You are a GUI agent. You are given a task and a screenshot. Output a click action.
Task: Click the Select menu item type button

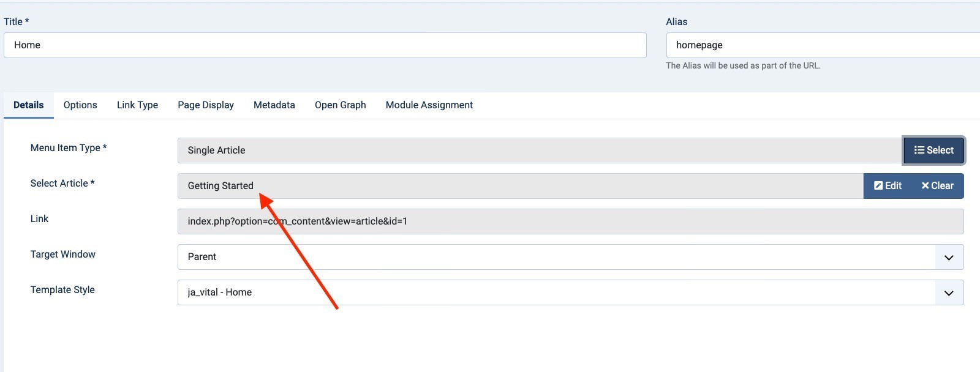[x=933, y=151]
